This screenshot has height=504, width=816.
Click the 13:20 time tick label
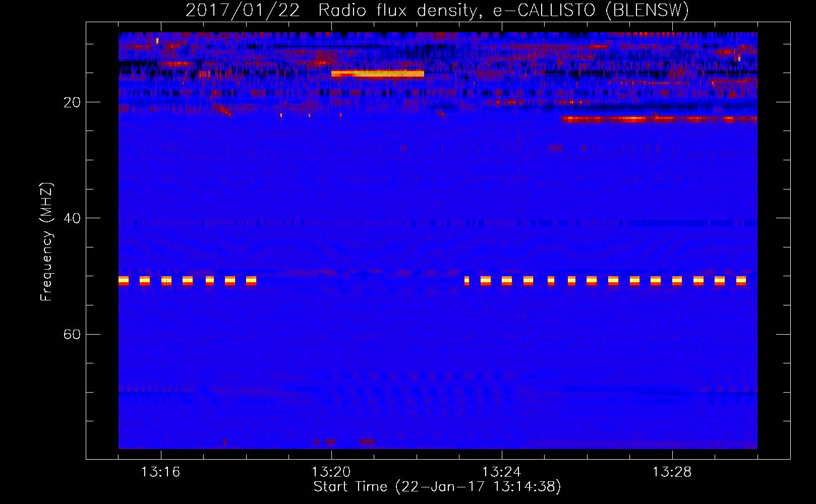point(331,472)
